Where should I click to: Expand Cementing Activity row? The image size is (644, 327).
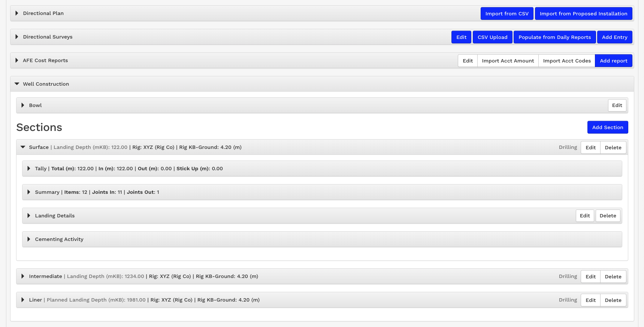click(x=29, y=239)
